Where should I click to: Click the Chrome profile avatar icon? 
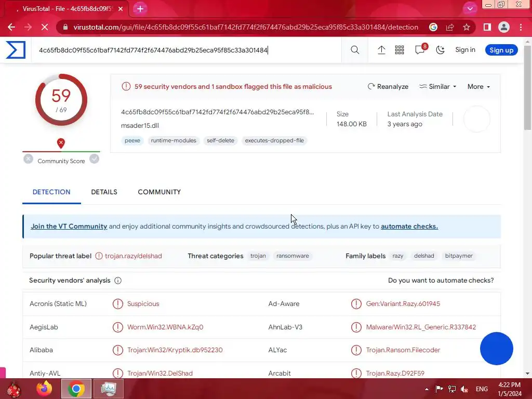pyautogui.click(x=504, y=27)
